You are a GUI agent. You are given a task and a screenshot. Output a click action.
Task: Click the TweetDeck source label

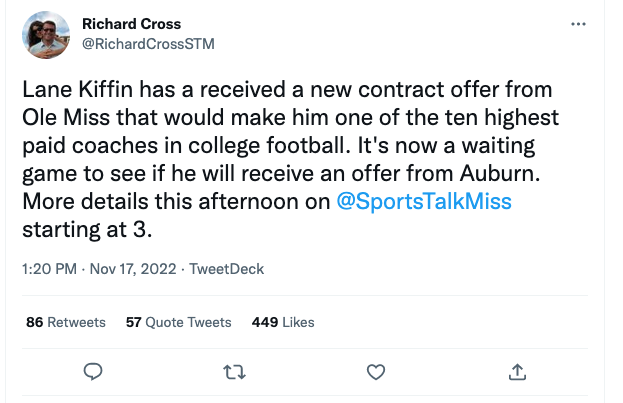click(x=227, y=269)
